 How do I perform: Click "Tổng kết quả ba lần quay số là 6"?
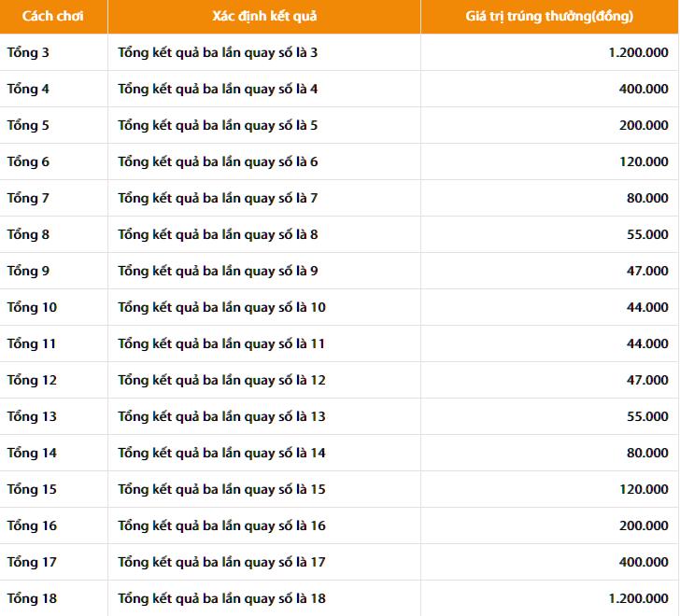[x=218, y=161]
